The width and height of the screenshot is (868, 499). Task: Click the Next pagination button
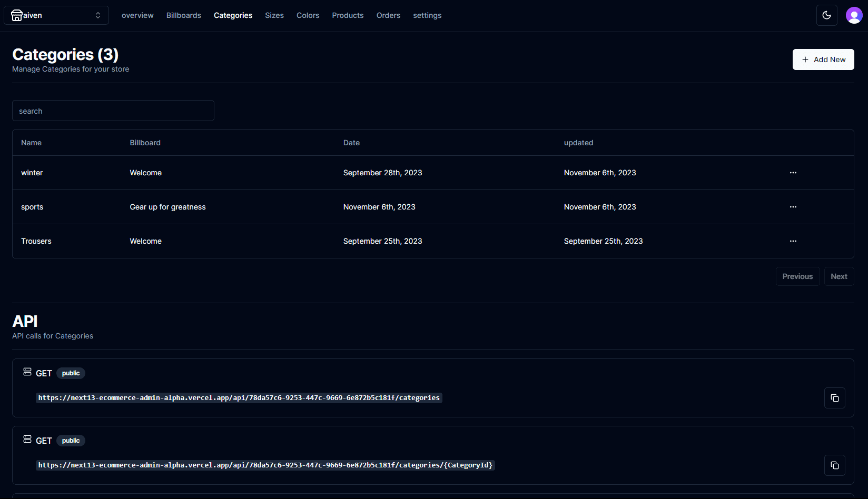point(839,276)
